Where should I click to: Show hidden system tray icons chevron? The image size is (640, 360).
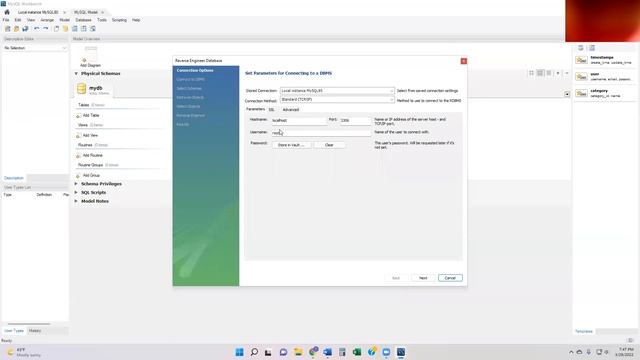tap(571, 352)
